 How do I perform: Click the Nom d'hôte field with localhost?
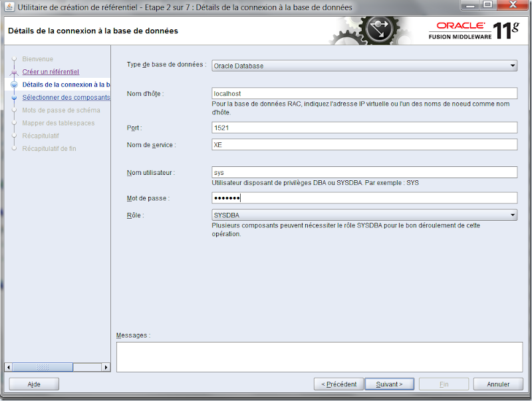pos(364,93)
